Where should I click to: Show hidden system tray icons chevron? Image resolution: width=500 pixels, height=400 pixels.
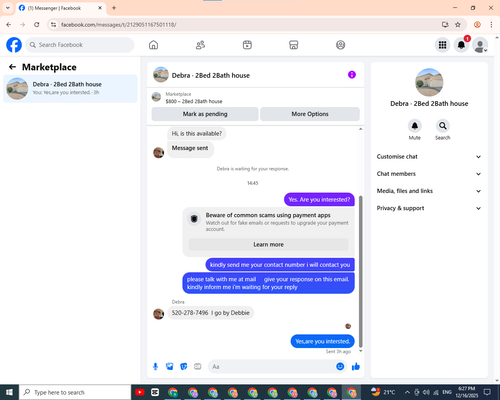click(407, 392)
